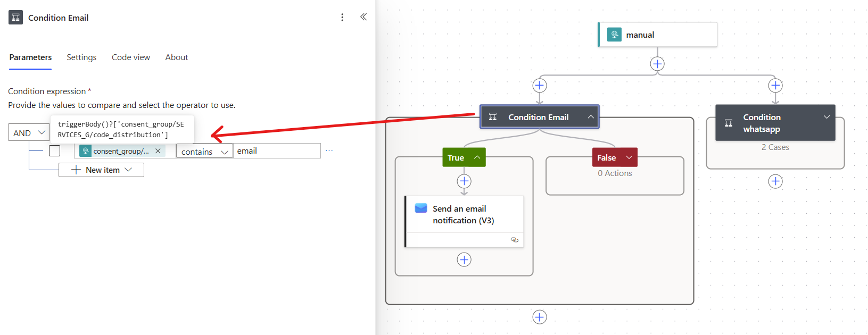Click the email value input field
The height and width of the screenshot is (335, 868).
[x=277, y=151]
